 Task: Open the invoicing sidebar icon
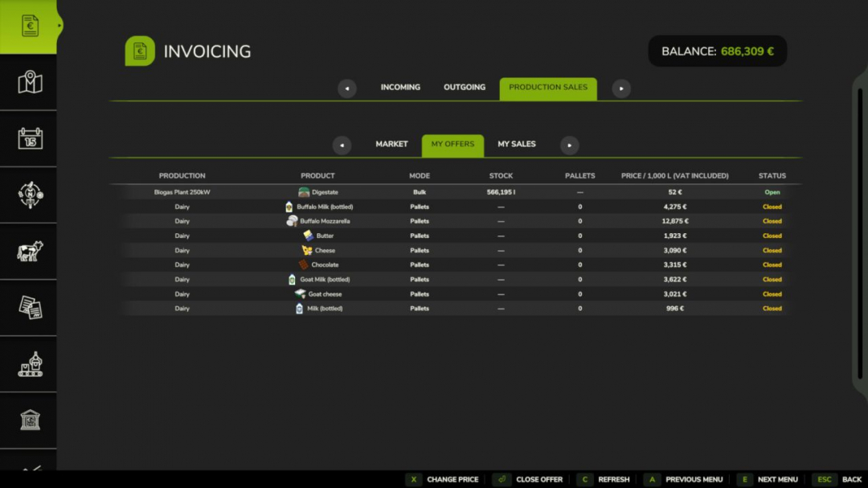(x=30, y=26)
